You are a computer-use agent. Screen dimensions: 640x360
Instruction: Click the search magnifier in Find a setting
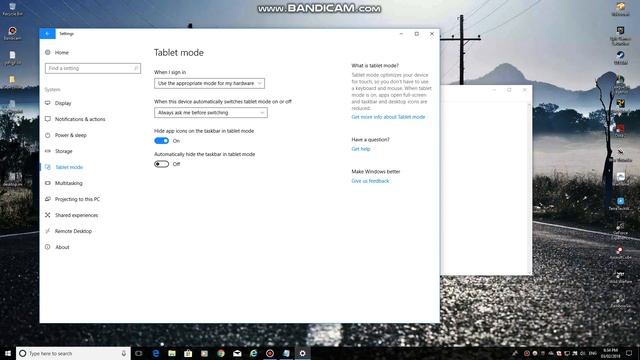click(x=136, y=68)
